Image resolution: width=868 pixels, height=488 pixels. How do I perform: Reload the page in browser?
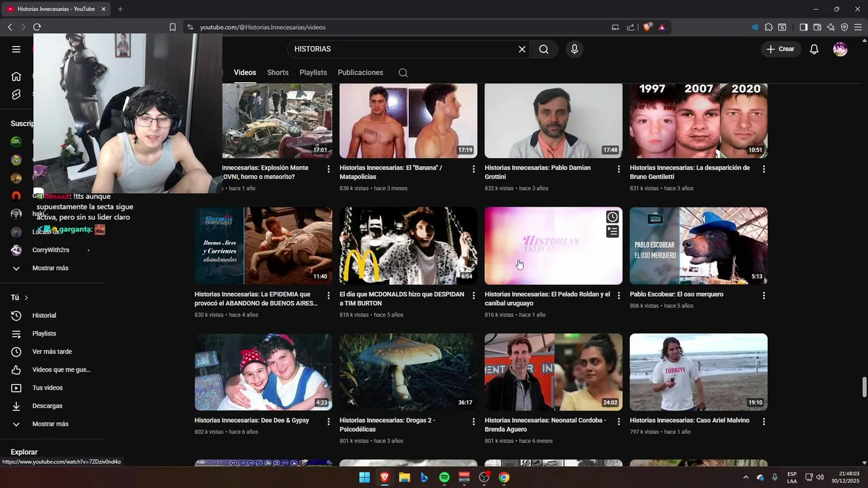[x=37, y=27]
